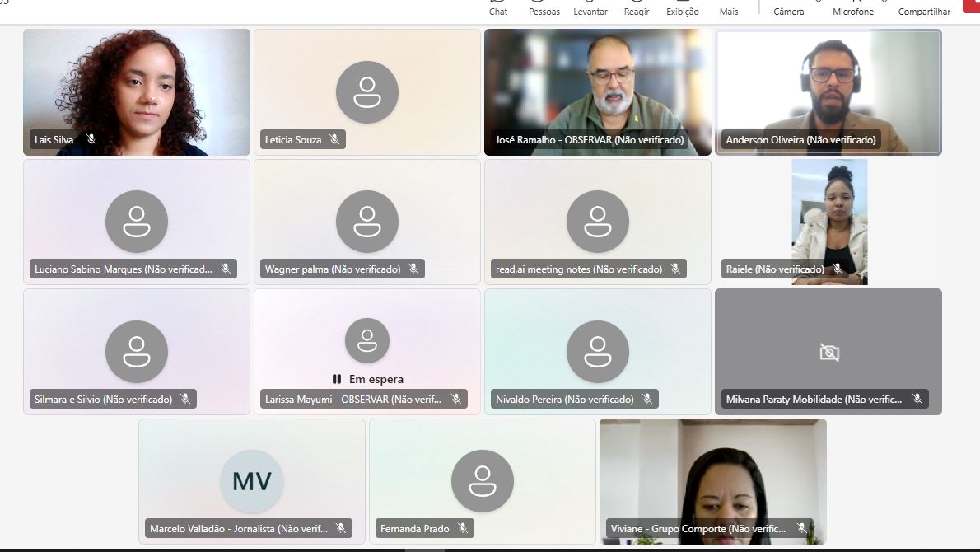Click muted mic icon beside Fernanda Prado
This screenshot has width=980, height=552.
463,528
